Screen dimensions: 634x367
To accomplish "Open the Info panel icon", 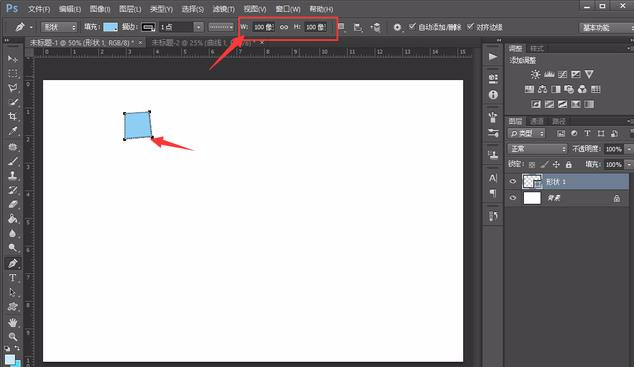I will tap(493, 95).
